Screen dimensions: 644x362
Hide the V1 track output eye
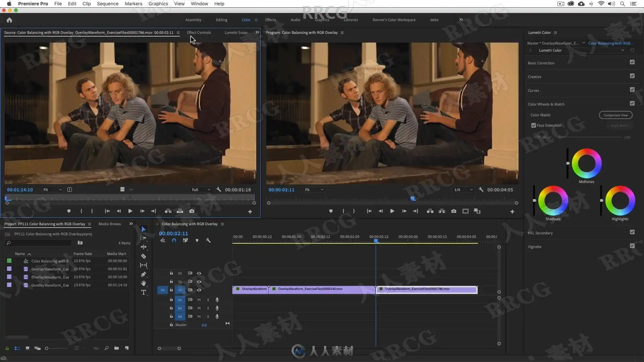(x=199, y=290)
